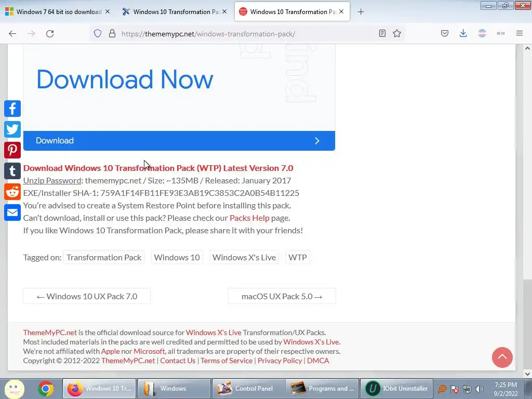The width and height of the screenshot is (532, 399).
Task: Switch to Control Panel taskbar button
Action: [248, 389]
